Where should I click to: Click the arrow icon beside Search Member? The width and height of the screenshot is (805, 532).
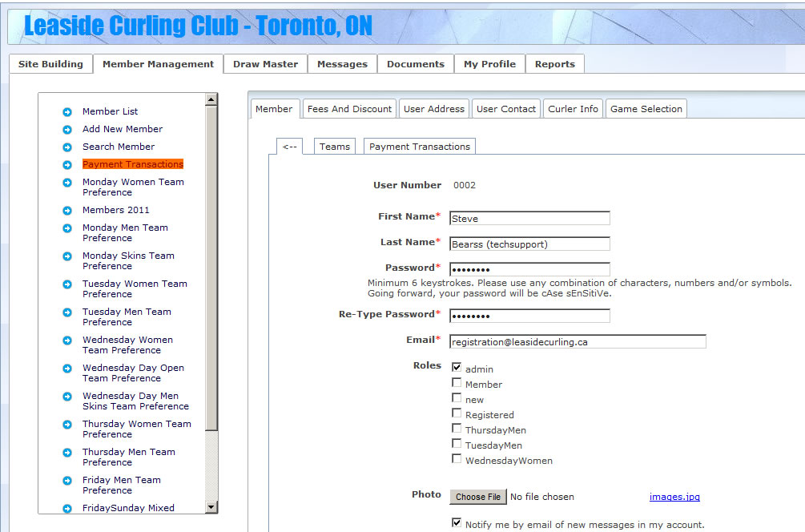pyautogui.click(x=67, y=147)
